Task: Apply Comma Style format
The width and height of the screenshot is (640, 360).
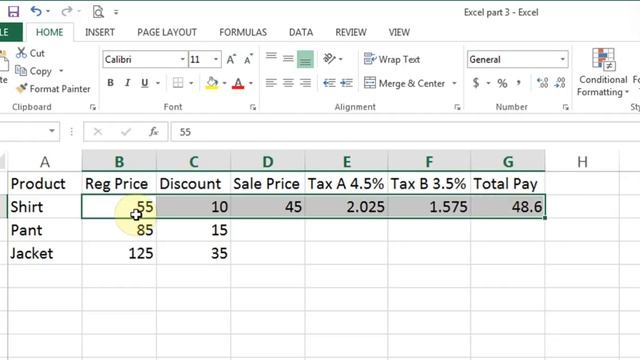Action: click(519, 83)
